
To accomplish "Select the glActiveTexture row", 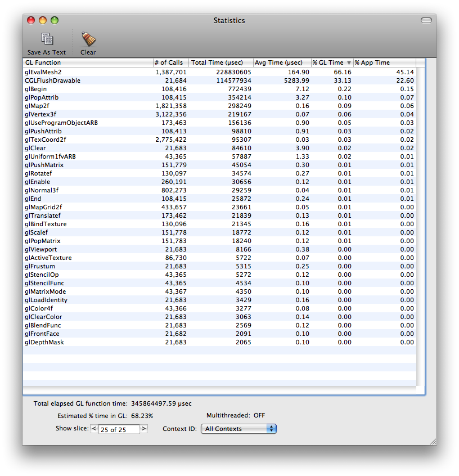I will tap(219, 258).
